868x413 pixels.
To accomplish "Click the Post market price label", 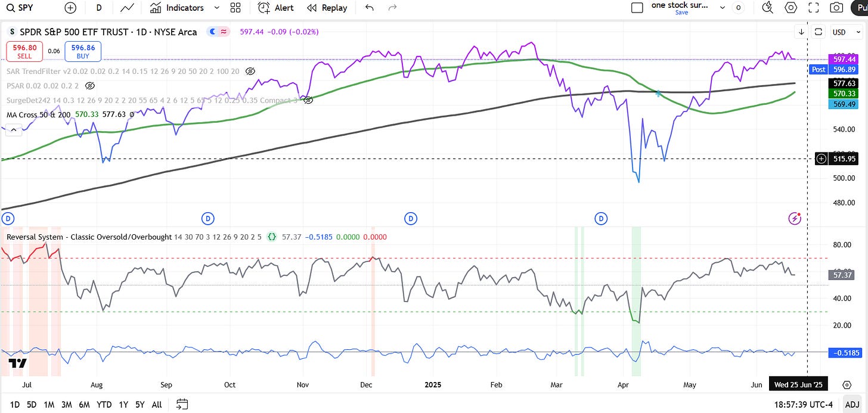I will pyautogui.click(x=819, y=69).
